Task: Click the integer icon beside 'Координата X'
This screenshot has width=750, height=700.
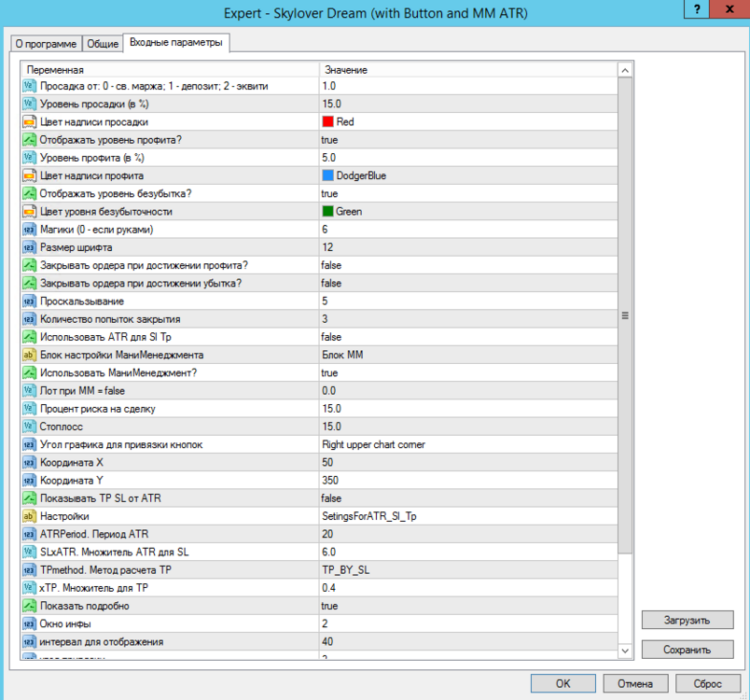Action: pos(29,462)
